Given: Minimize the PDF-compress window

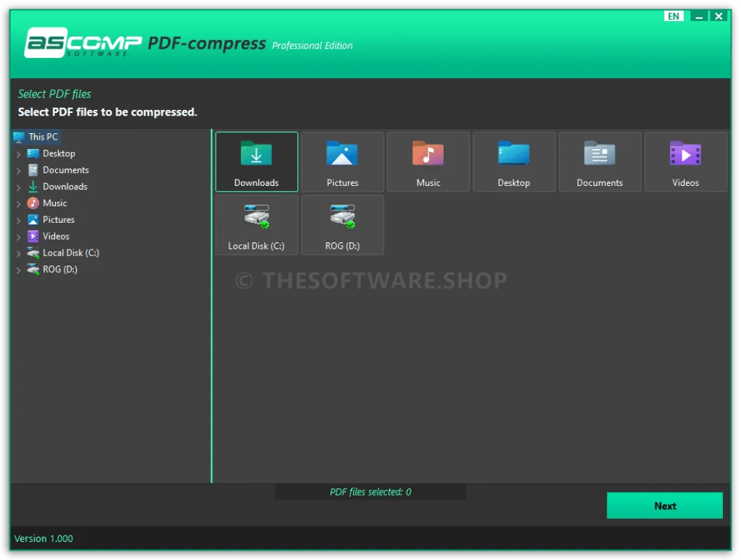Looking at the screenshot, I should click(699, 16).
